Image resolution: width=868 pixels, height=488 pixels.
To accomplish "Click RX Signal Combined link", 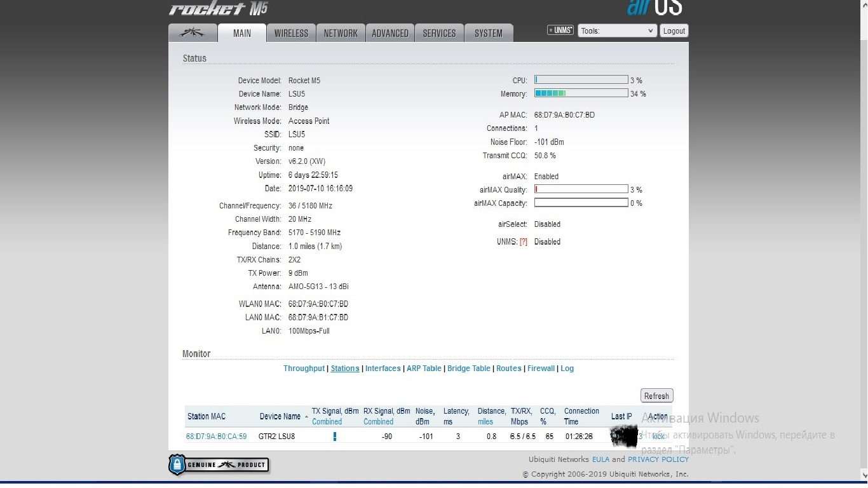I will (x=379, y=422).
